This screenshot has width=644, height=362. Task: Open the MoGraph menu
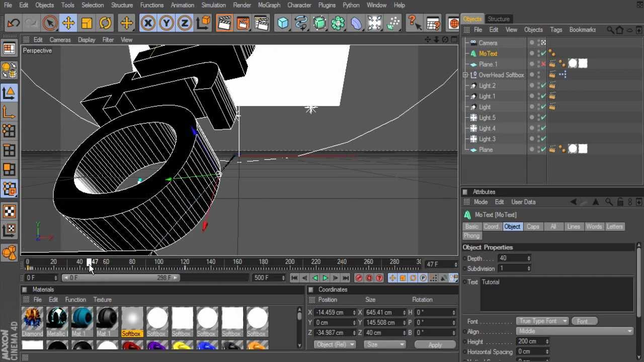pyautogui.click(x=269, y=5)
